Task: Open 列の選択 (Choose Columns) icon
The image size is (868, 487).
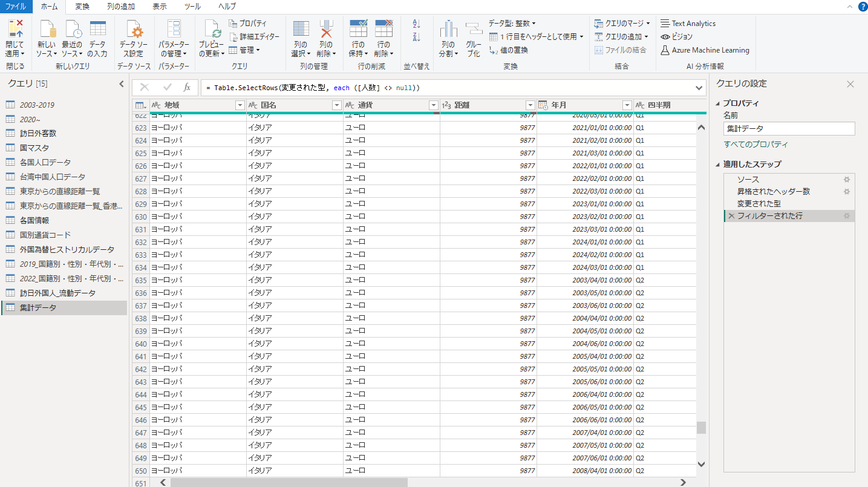Action: (301, 28)
